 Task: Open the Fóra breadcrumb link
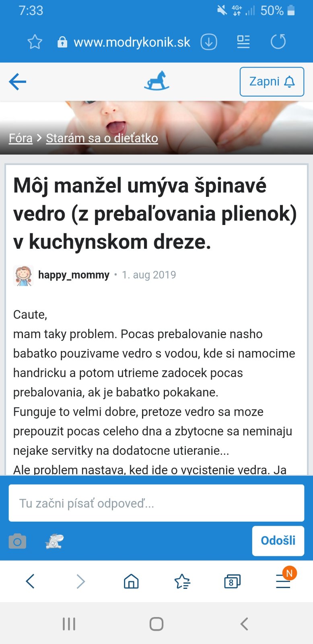pyautogui.click(x=21, y=138)
